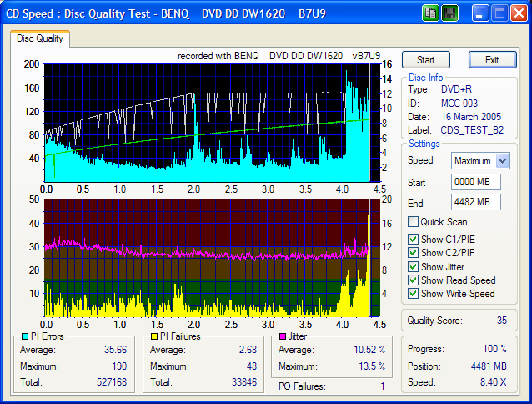Click the Exit button
The height and width of the screenshot is (404, 532).
pos(492,60)
